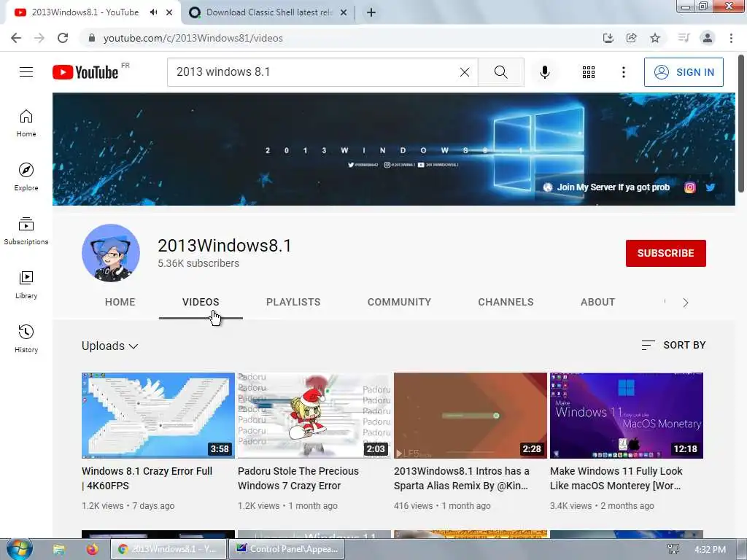The width and height of the screenshot is (747, 560).
Task: Switch to the Download Classic Shell browser tab
Action: (269, 12)
